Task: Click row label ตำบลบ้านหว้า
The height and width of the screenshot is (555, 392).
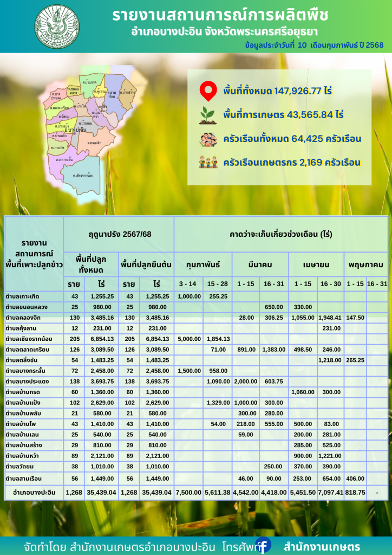Action: point(23,456)
